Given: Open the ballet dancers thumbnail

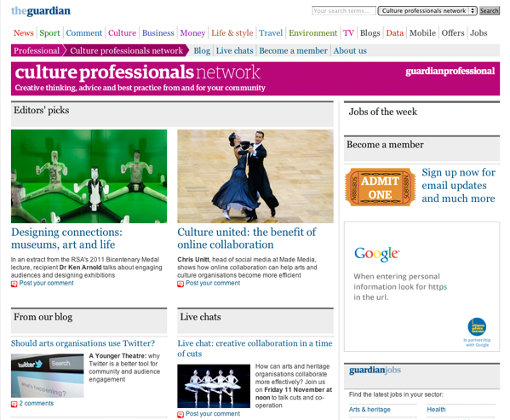Looking at the screenshot, I should tap(214, 386).
